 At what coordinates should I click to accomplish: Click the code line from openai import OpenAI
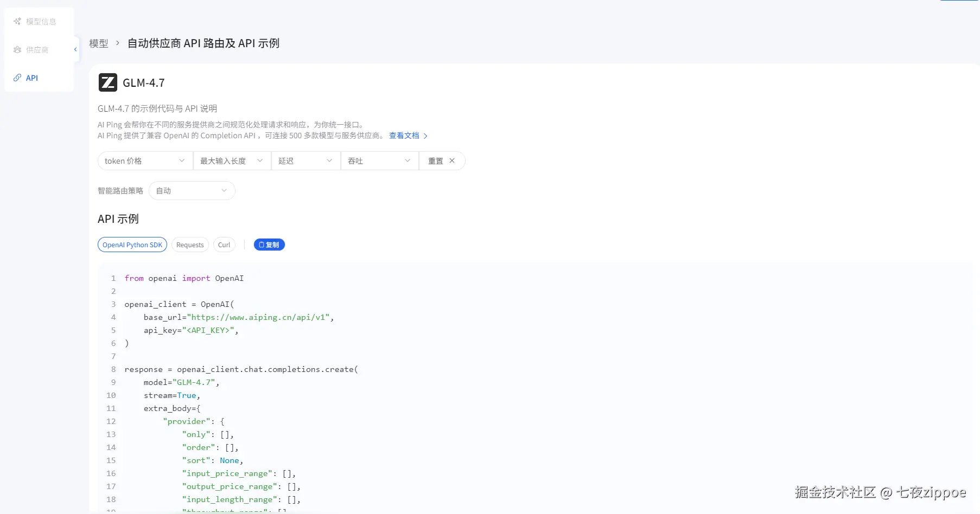(x=184, y=278)
